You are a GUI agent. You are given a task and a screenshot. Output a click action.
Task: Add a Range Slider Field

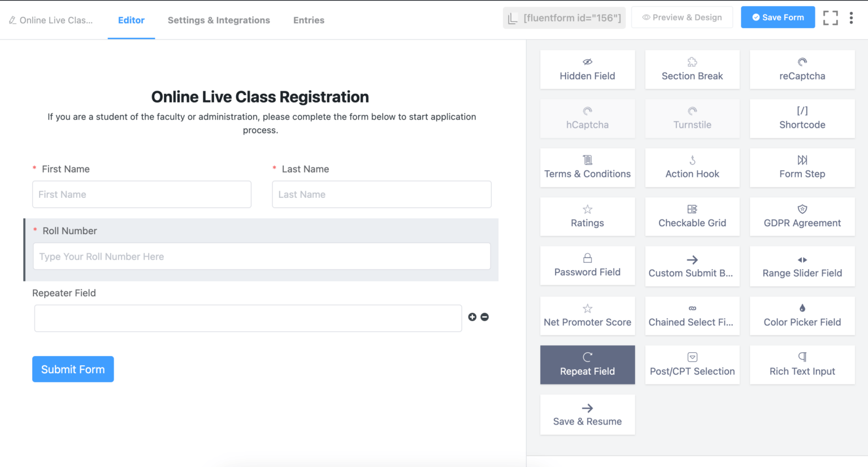(x=802, y=266)
